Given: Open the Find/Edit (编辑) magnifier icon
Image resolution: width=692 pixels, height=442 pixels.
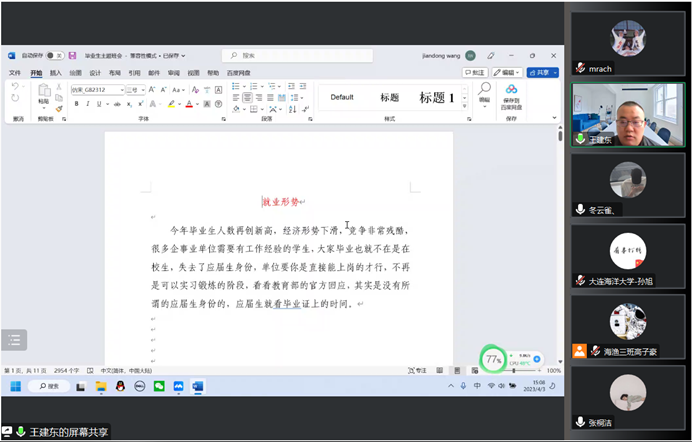Looking at the screenshot, I should coord(484,91).
